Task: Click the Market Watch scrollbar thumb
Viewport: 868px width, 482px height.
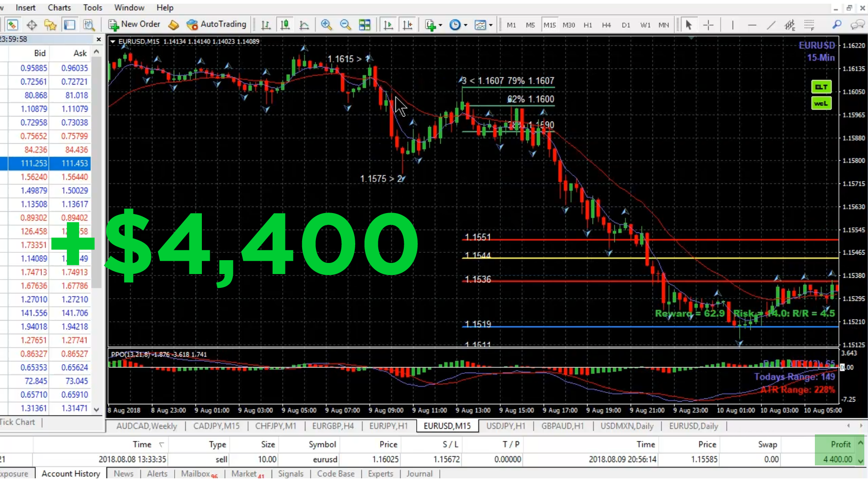Action: point(97,173)
